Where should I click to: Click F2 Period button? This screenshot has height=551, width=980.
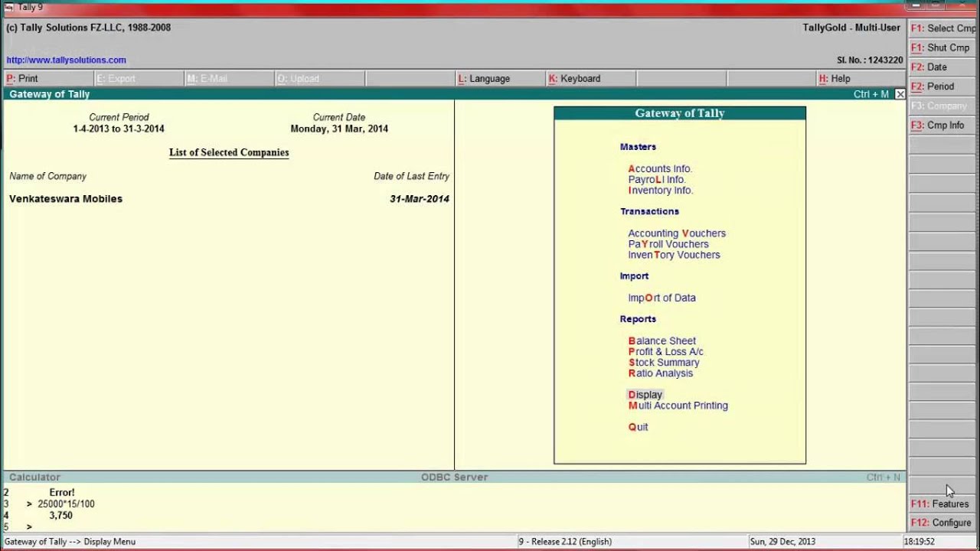point(943,86)
